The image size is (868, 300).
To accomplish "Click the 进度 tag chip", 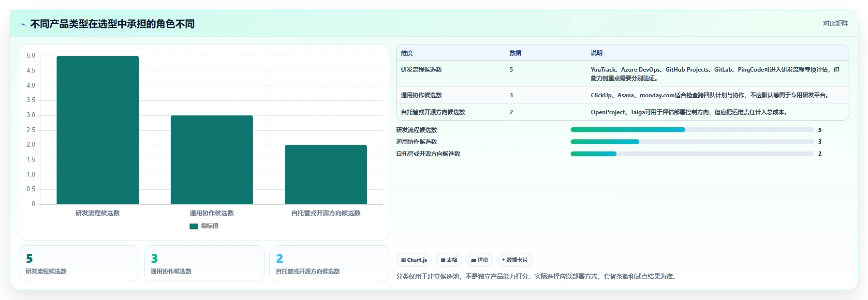I will pyautogui.click(x=480, y=260).
